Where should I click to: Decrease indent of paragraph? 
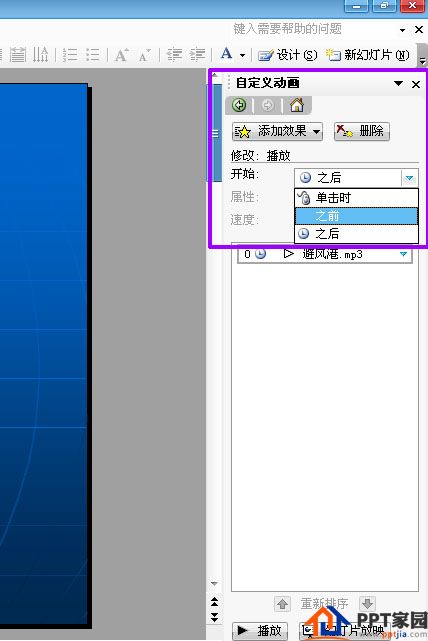(174, 54)
